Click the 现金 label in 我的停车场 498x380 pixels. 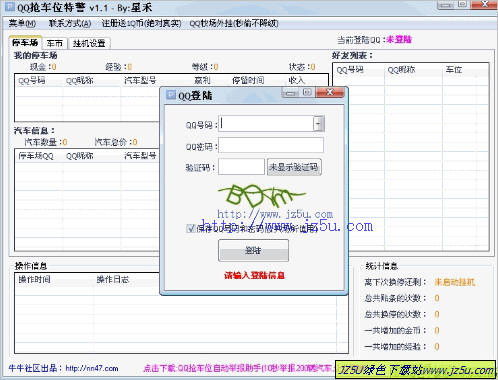pyautogui.click(x=40, y=67)
